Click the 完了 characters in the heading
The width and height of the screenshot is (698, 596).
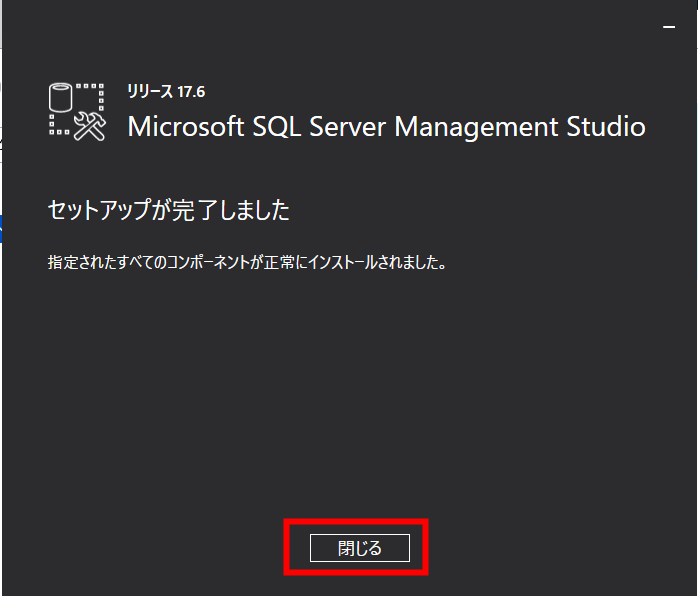point(195,210)
